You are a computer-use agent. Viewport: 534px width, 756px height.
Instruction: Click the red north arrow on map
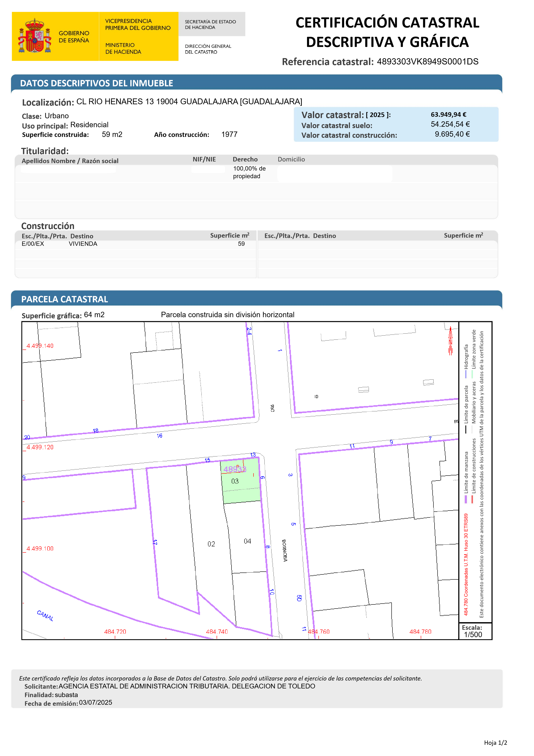(x=451, y=341)
